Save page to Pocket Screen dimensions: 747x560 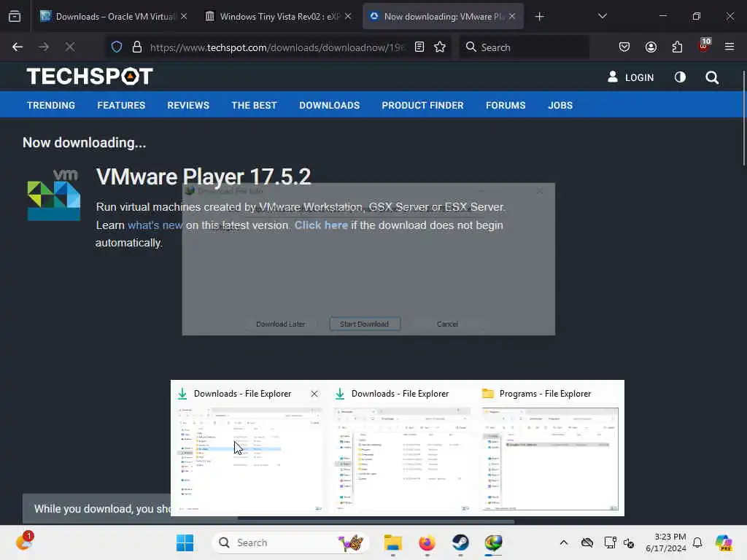(x=624, y=47)
